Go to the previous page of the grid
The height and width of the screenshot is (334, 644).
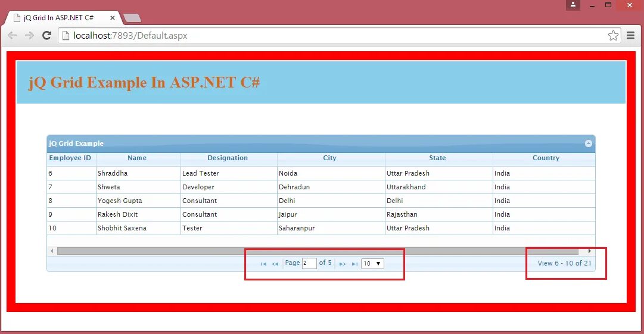[275, 264]
